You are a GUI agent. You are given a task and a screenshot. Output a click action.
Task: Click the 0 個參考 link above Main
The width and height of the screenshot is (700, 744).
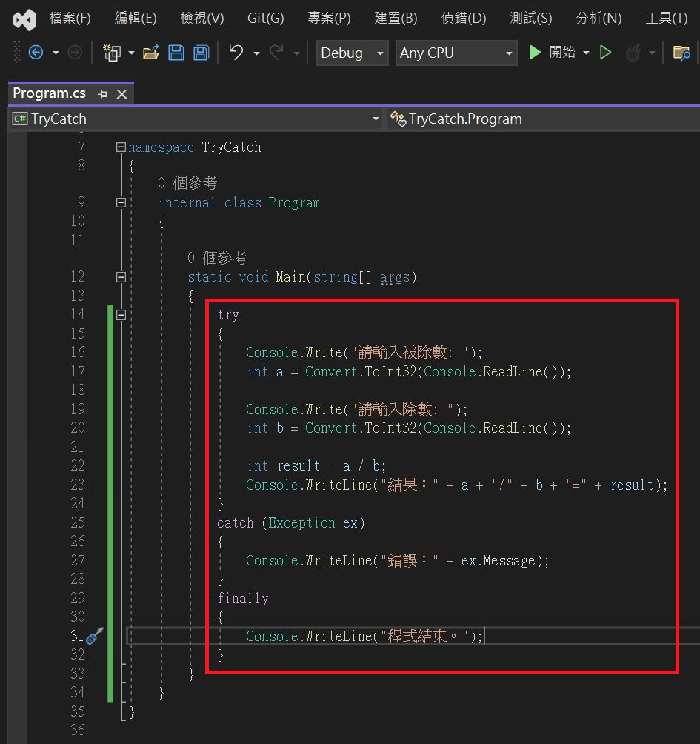[x=217, y=258]
